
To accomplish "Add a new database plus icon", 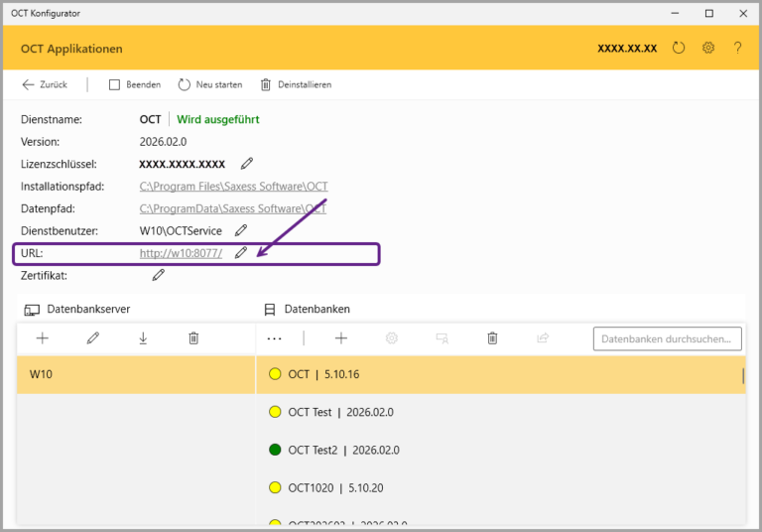I will (x=341, y=338).
